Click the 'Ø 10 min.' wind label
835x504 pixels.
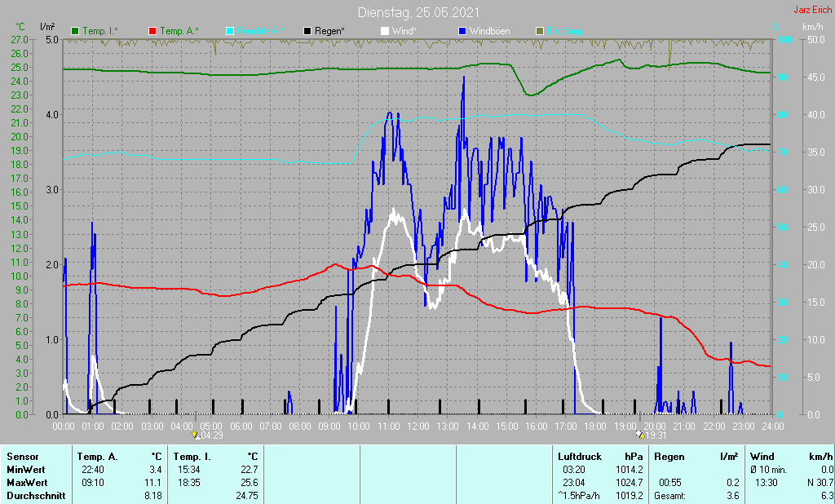tap(768, 470)
